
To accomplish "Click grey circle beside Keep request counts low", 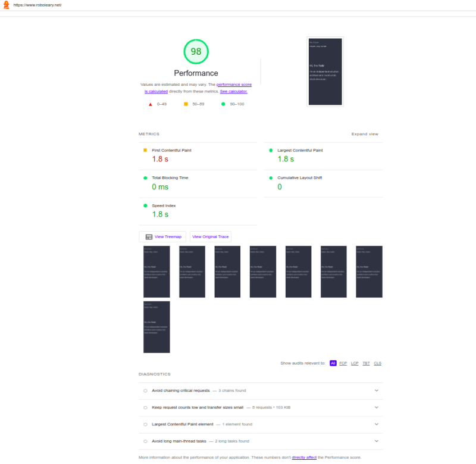I will tap(145, 407).
